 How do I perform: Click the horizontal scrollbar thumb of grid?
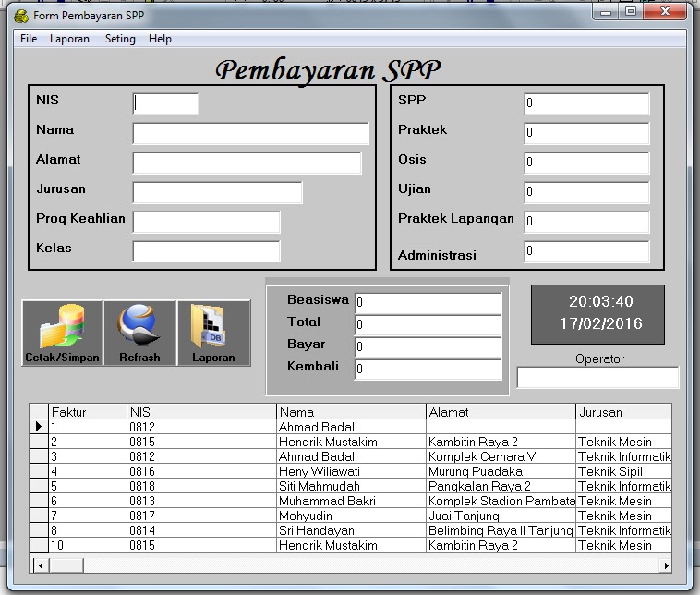pyautogui.click(x=66, y=565)
